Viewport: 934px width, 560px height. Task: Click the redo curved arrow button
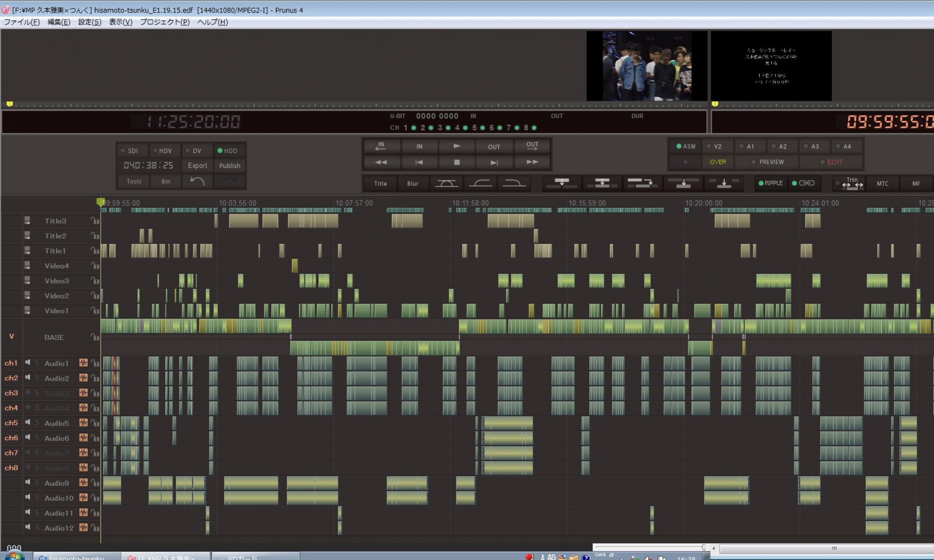(x=229, y=181)
